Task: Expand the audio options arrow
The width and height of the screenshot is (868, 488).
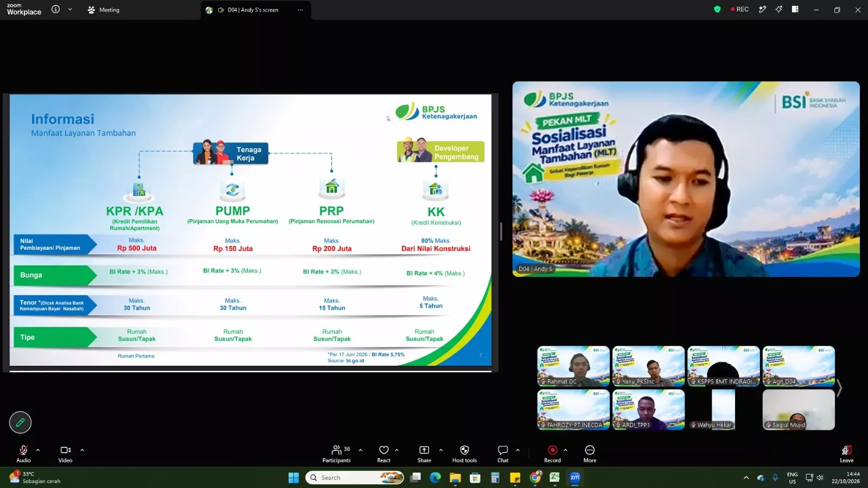Action: [38, 450]
